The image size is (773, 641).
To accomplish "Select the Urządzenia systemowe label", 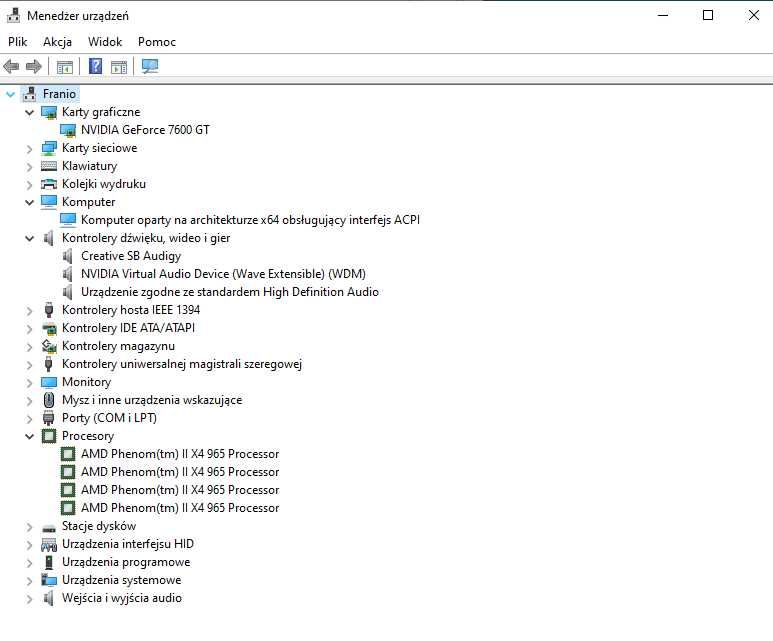I will click(121, 580).
